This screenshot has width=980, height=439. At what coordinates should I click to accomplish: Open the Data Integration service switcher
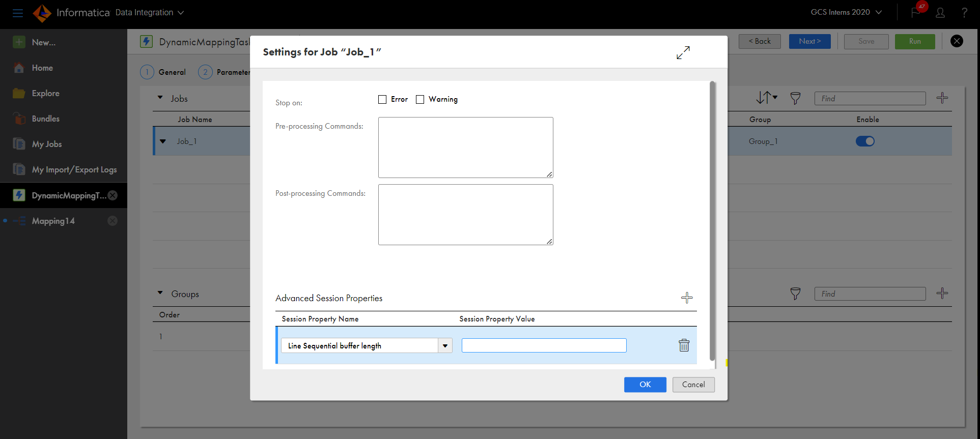coord(149,13)
